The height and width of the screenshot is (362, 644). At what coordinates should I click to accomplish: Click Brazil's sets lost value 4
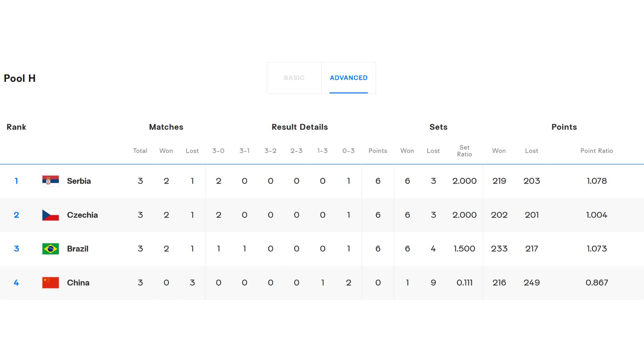(x=433, y=249)
